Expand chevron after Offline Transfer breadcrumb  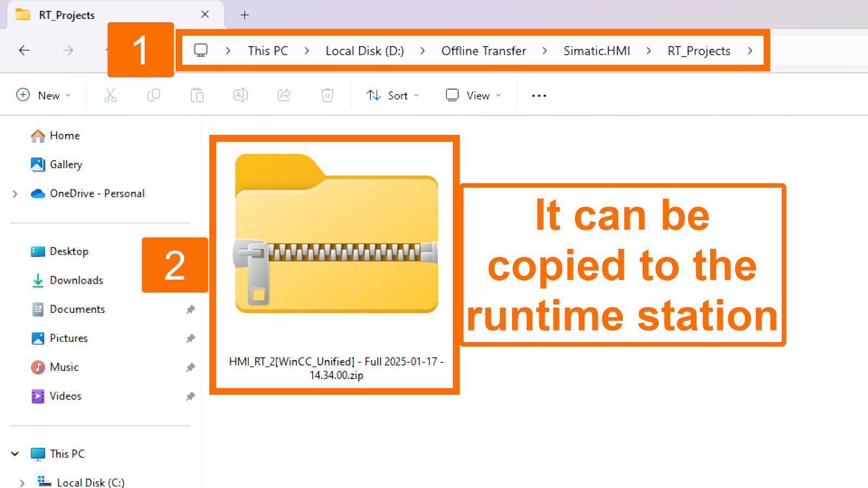tap(545, 50)
